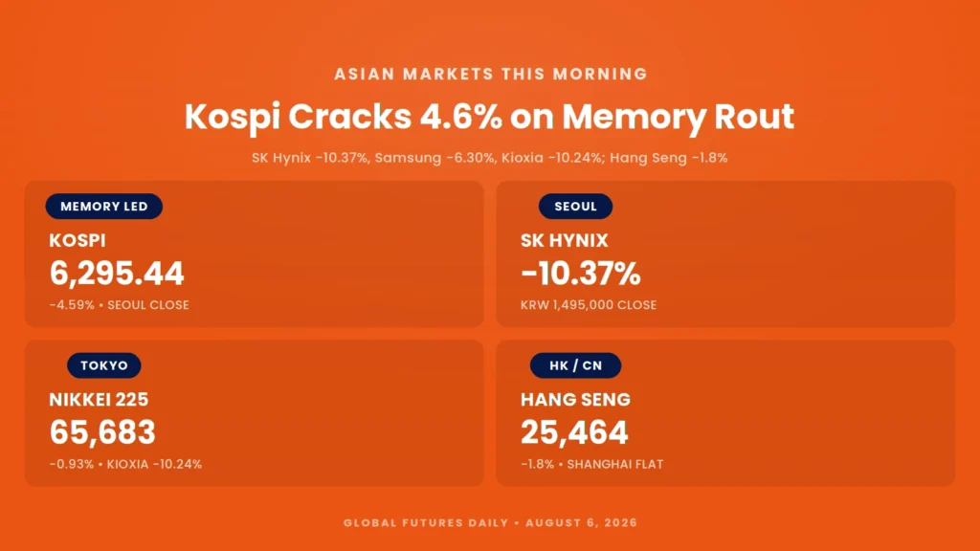The height and width of the screenshot is (551, 980).
Task: Click the TOKYO badge
Action: point(103,365)
